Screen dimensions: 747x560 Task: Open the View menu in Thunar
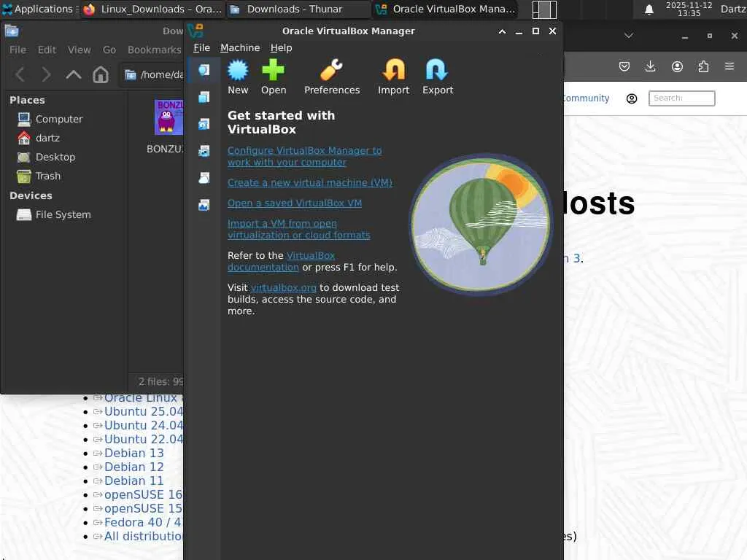click(x=79, y=50)
